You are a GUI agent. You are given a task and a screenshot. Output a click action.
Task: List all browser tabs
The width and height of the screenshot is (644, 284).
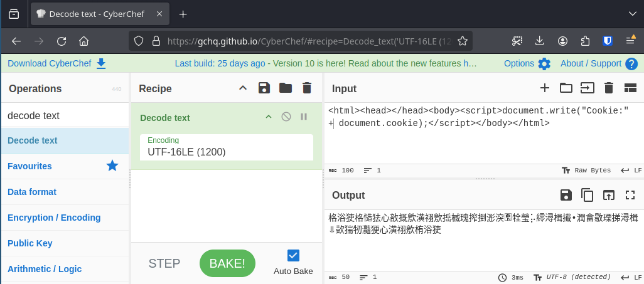pyautogui.click(x=633, y=14)
